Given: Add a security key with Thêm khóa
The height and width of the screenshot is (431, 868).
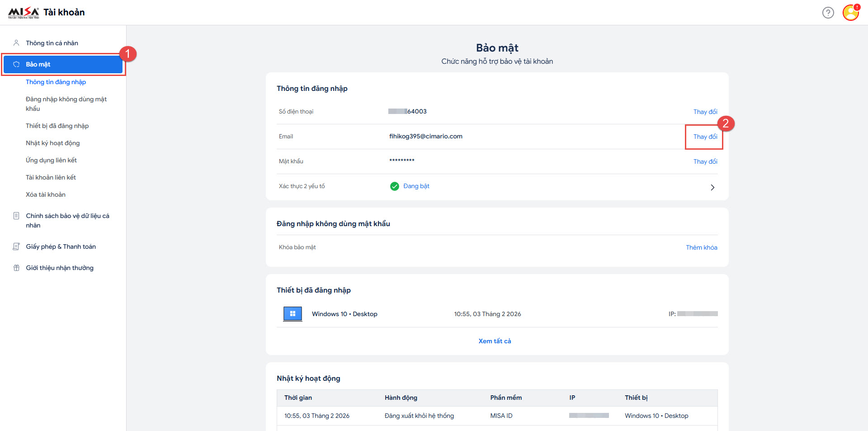Looking at the screenshot, I should [701, 247].
